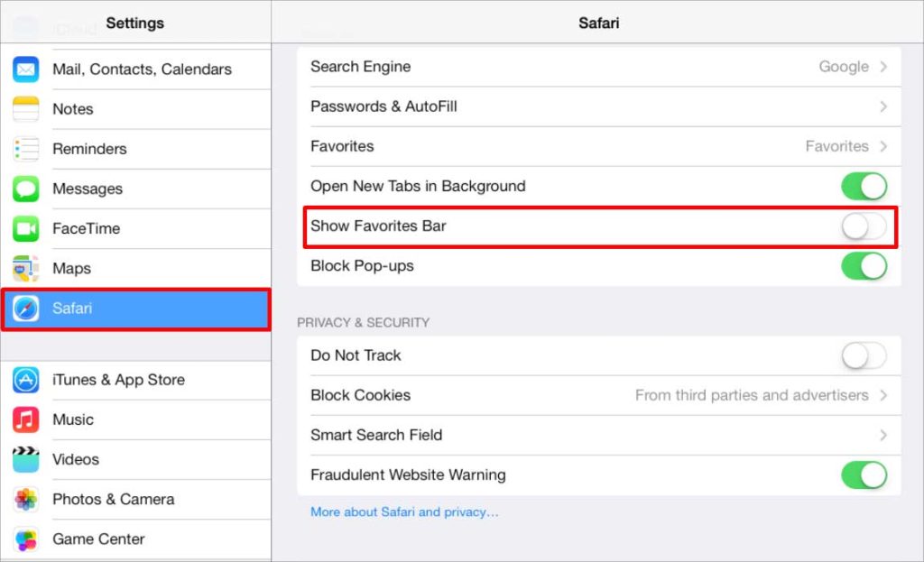Select Reminders in settings list
Screen dimensions: 924x562
(x=135, y=149)
